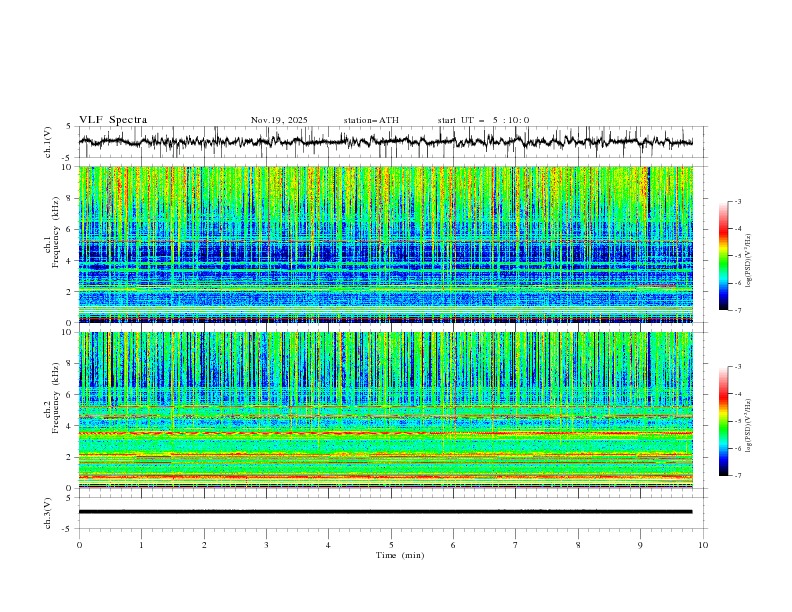Click the ch.2 spectrogram plot
Image resolution: width=792 pixels, height=612 pixels.
(385, 410)
